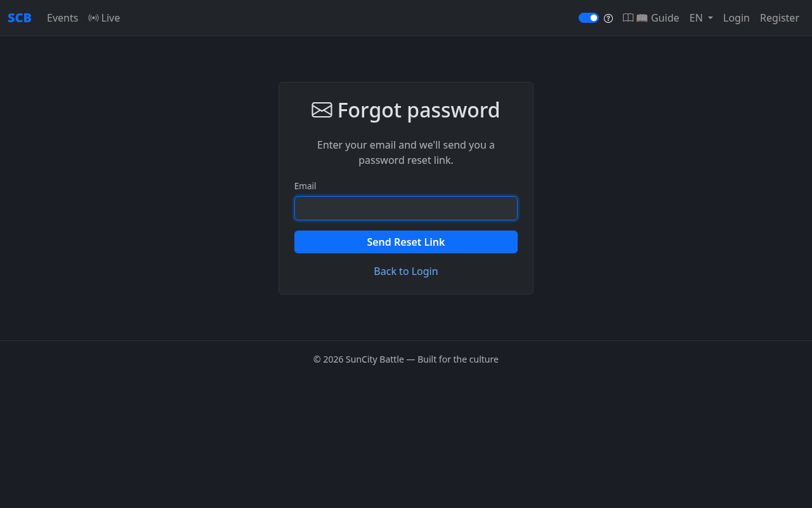Navigate to the Live section
This screenshot has height=508, width=812.
coord(109,18)
